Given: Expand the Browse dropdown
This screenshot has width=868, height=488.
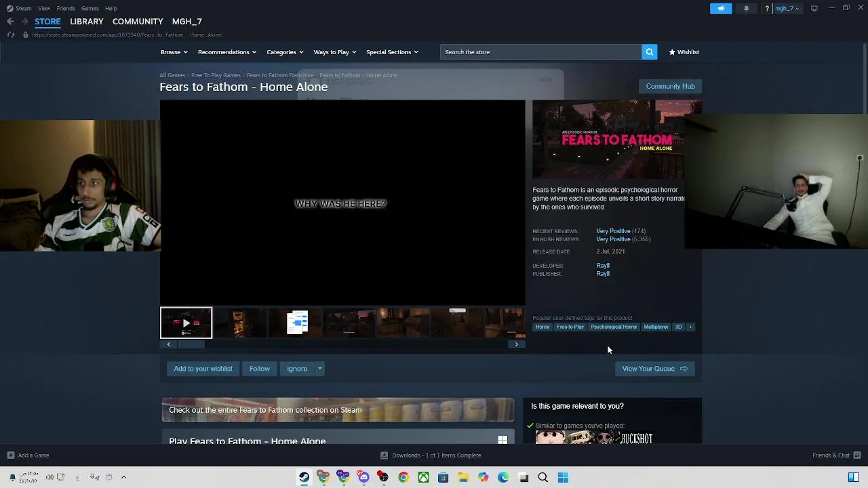Looking at the screenshot, I should 173,52.
